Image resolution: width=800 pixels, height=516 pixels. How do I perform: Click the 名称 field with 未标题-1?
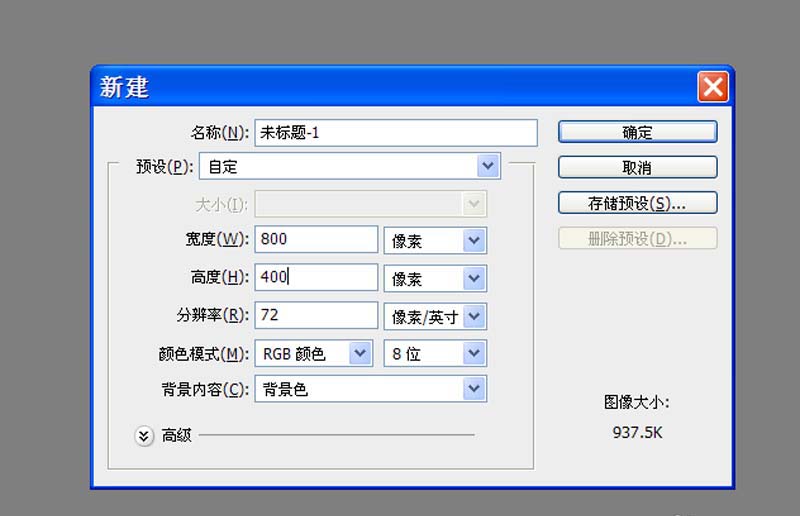click(x=396, y=133)
